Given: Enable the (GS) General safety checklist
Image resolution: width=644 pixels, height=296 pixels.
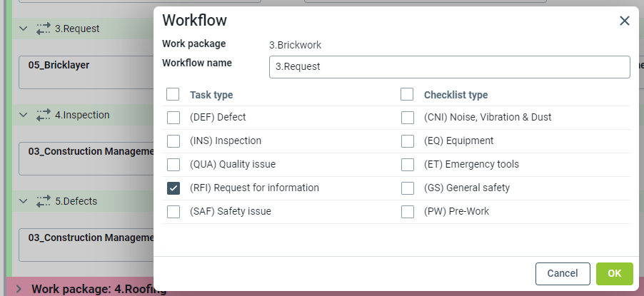Looking at the screenshot, I should (407, 188).
